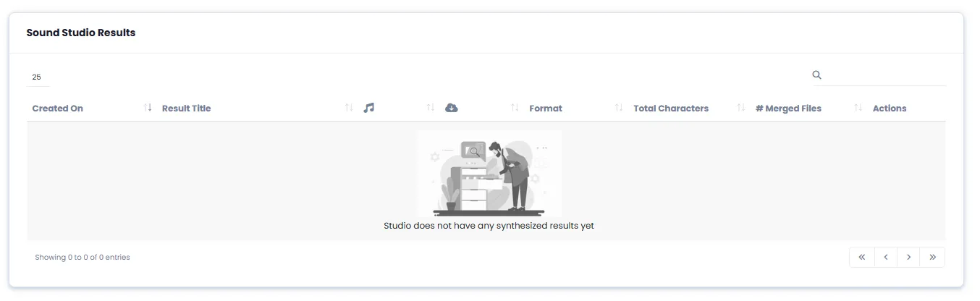Toggle sort arrows next to download column
This screenshot has height=301, width=980.
(515, 108)
